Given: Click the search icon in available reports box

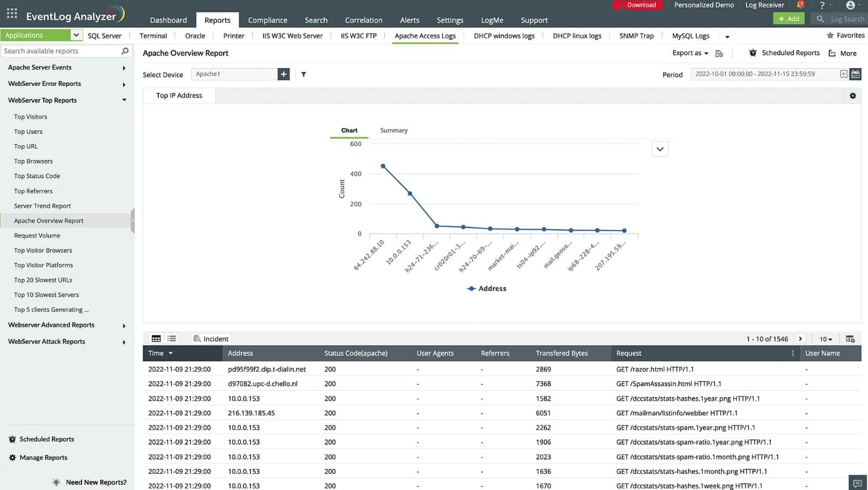Looking at the screenshot, I should [x=125, y=51].
